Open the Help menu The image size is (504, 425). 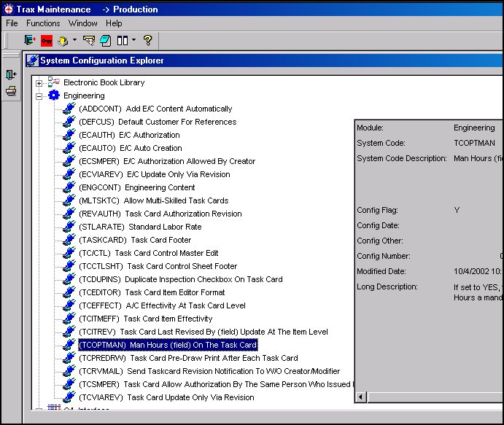[x=114, y=23]
